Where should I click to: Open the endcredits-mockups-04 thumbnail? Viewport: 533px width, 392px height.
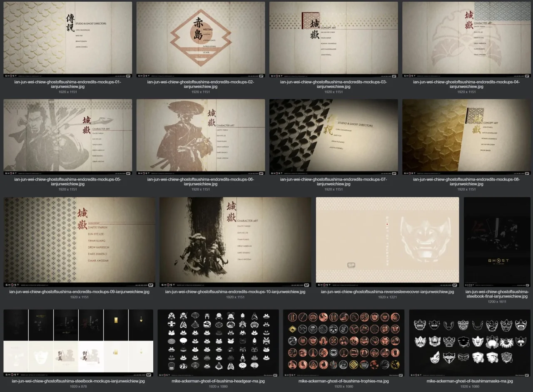[x=466, y=40]
